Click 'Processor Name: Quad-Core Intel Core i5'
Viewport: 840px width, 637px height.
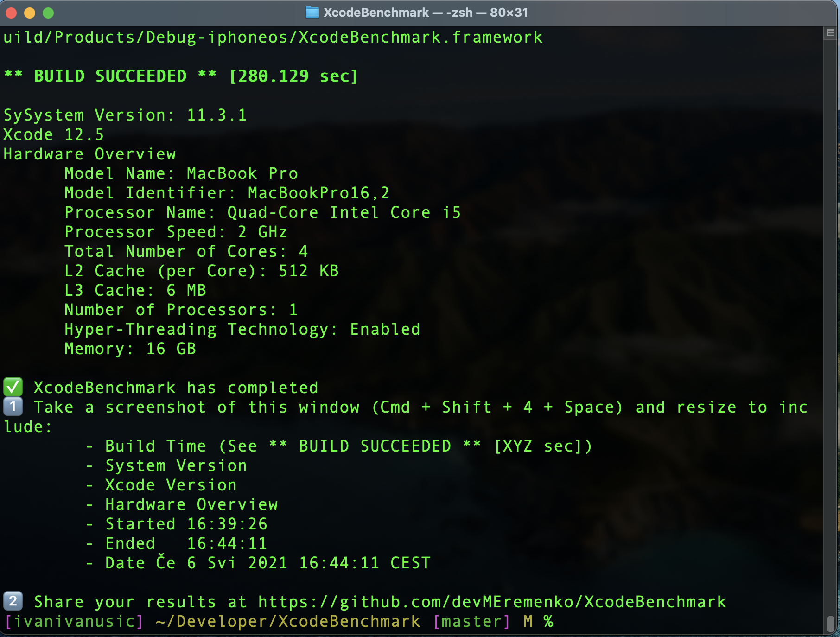coord(263,212)
